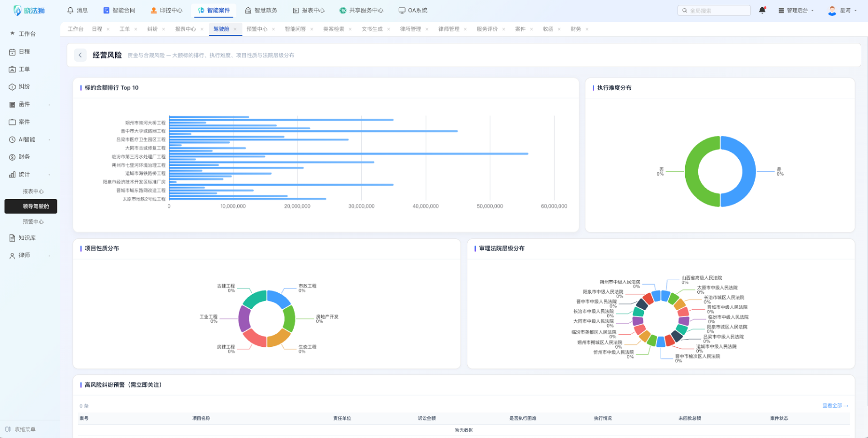Click the 全局搜索 search field
Screen dimensions: 868x438
(714, 10)
